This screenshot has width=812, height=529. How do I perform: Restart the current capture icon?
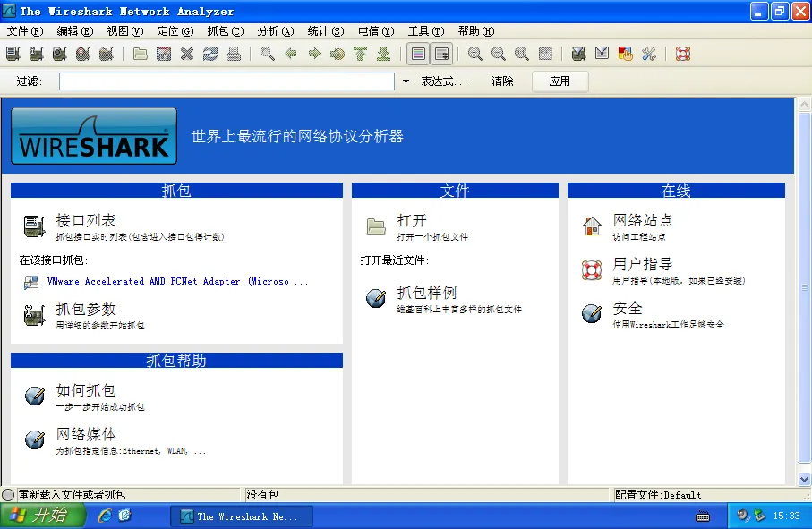coord(107,53)
